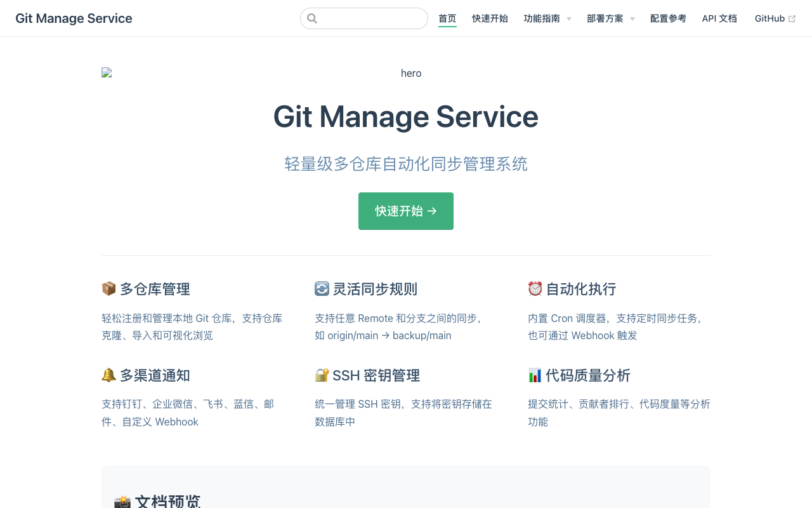
Task: Click the package icon beside 多仓库管理
Action: 109,289
